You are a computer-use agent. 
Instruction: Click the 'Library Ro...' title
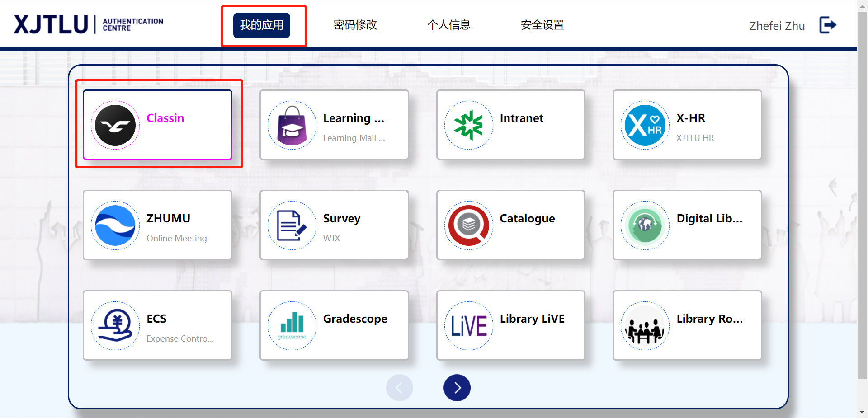709,319
